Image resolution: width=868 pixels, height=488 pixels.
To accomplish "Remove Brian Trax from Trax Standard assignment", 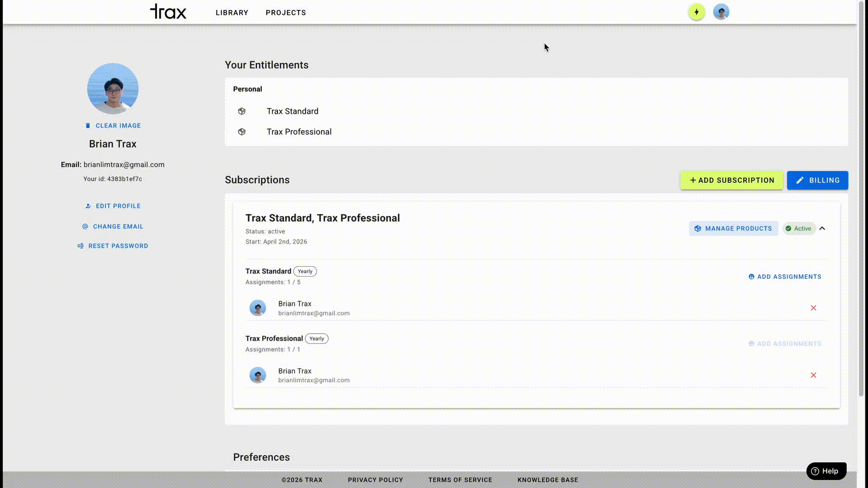I will [x=813, y=308].
